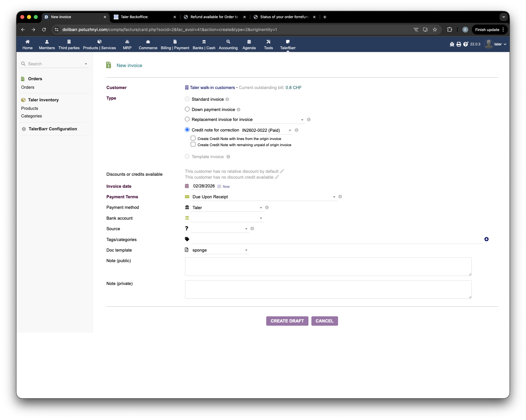Click the plus icon to add tag
Viewport: 526px width, 420px height.
pyautogui.click(x=486, y=239)
